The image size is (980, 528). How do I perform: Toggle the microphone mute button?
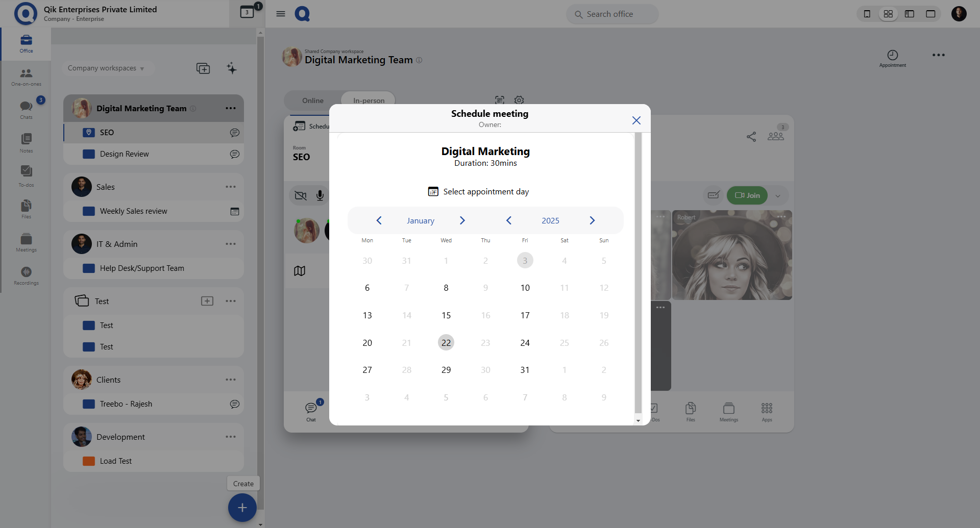tap(320, 195)
